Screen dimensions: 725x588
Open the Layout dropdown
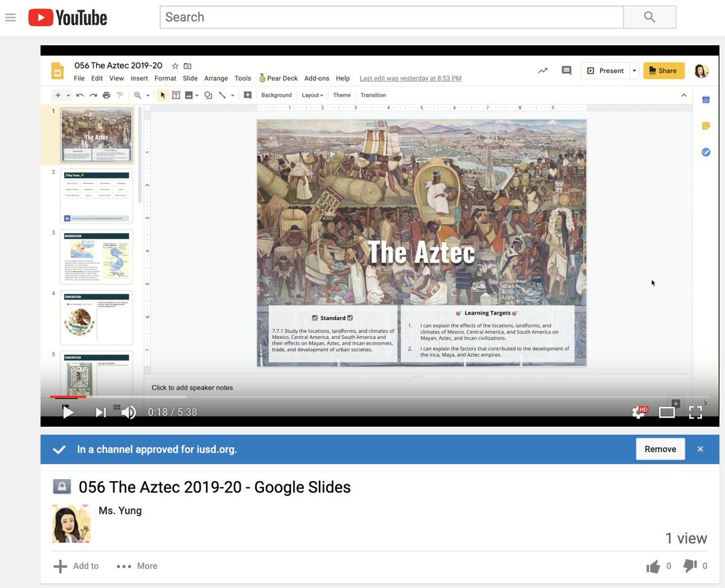pos(312,95)
